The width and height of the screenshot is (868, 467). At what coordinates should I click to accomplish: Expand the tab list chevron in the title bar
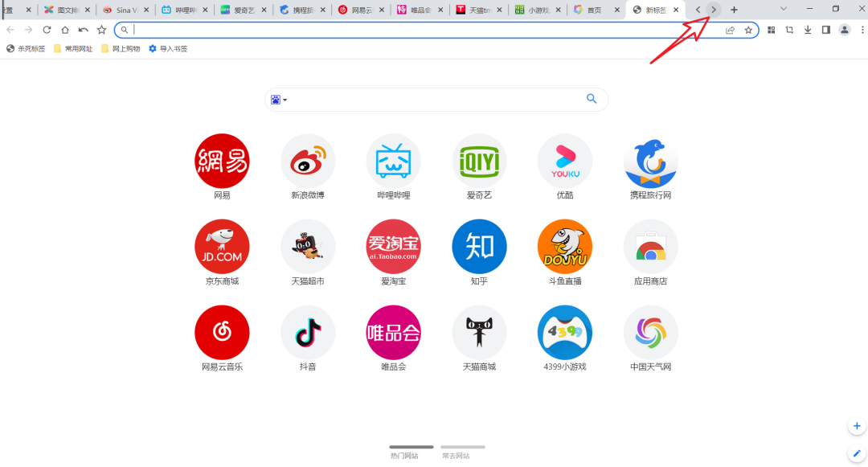pos(784,9)
